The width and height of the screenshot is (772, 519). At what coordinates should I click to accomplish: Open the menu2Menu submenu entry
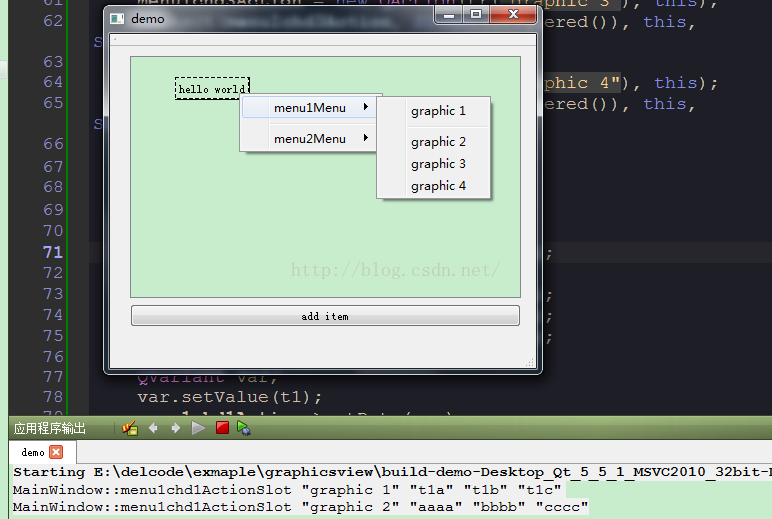310,138
